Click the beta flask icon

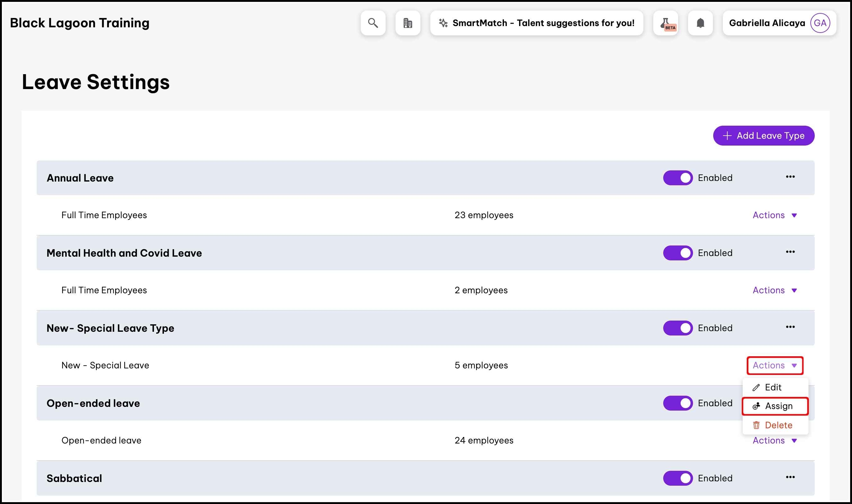point(666,23)
